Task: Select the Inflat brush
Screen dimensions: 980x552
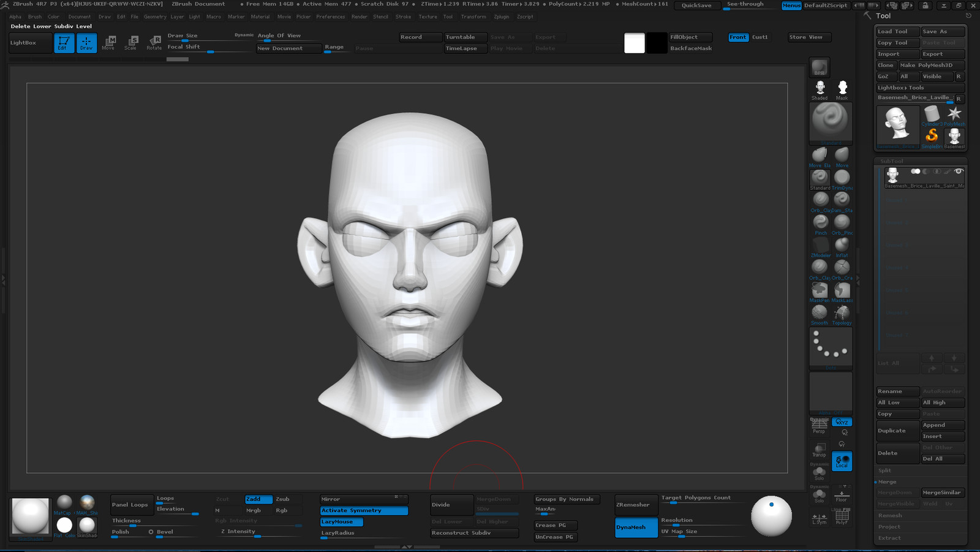Action: [x=842, y=247]
